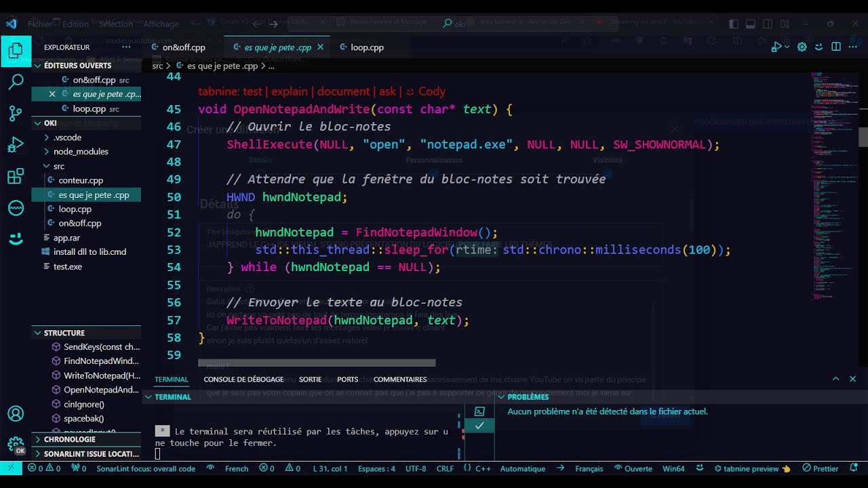
Task: Change the CRLF end-of-line sequence
Action: [445, 468]
